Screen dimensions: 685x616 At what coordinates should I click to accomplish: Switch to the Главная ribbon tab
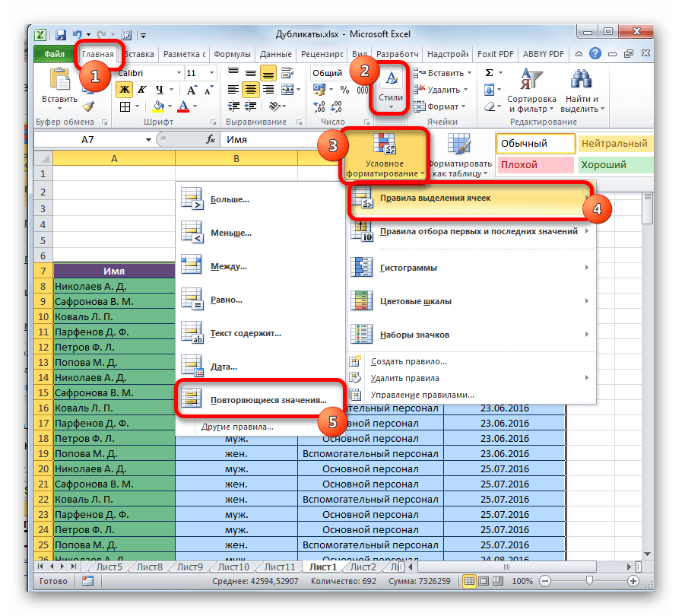tap(98, 54)
